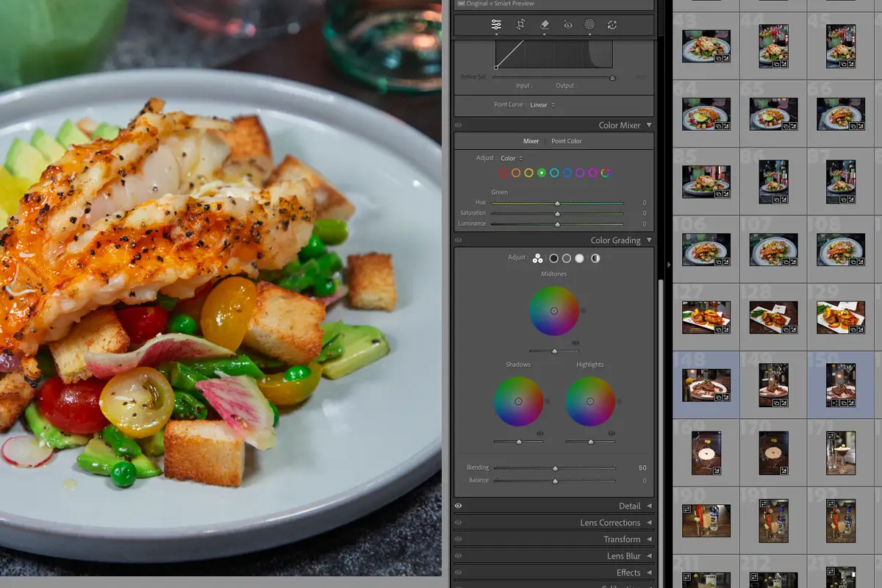This screenshot has height=588, width=882.
Task: Toggle the Effects panel eye switch
Action: click(x=458, y=573)
